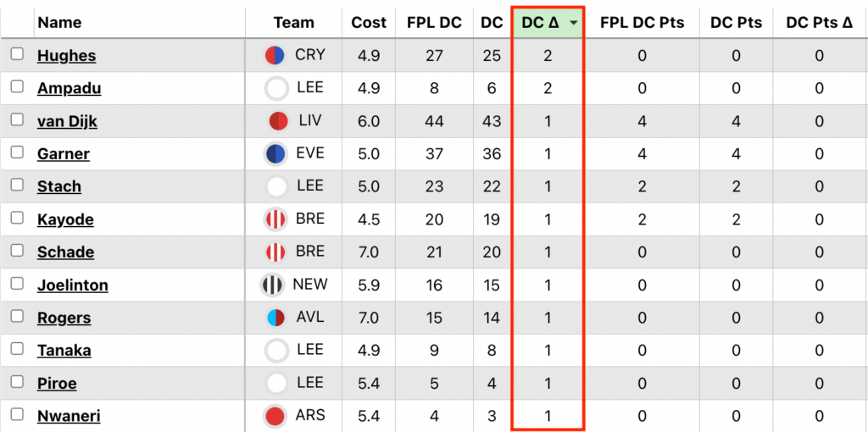Screen dimensions: 868x432
Task: Click the Aston Villa badge beside Rogers
Action: click(275, 318)
